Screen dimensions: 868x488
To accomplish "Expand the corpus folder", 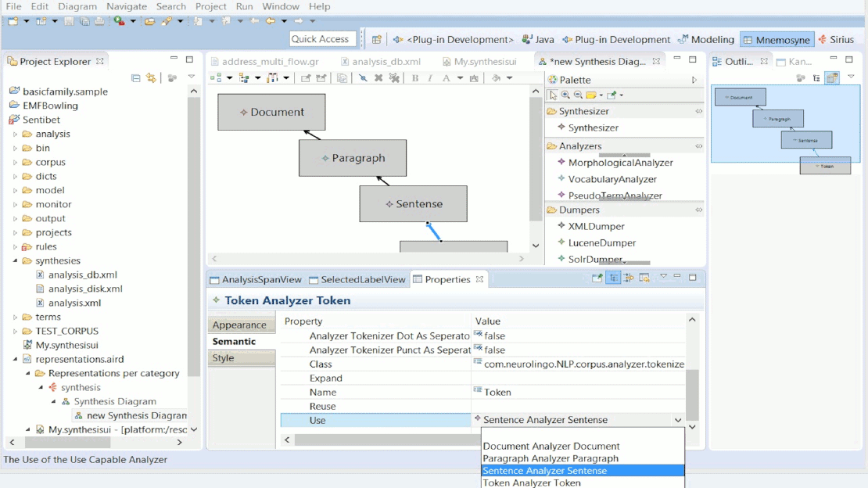I will click(16, 163).
